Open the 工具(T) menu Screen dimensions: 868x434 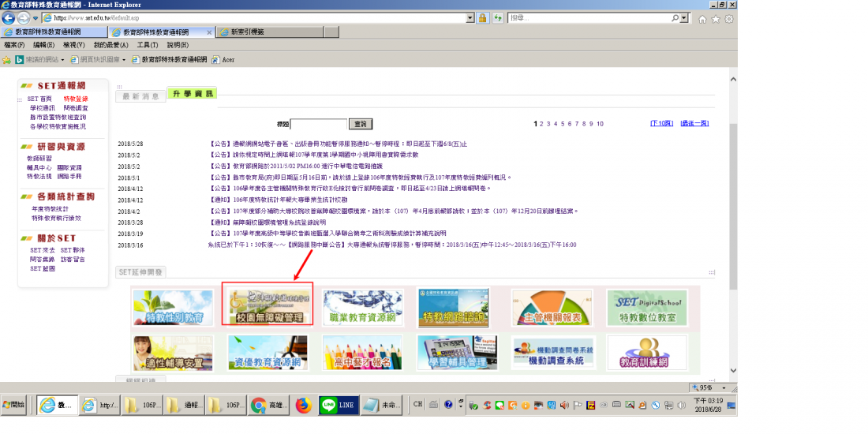(147, 45)
